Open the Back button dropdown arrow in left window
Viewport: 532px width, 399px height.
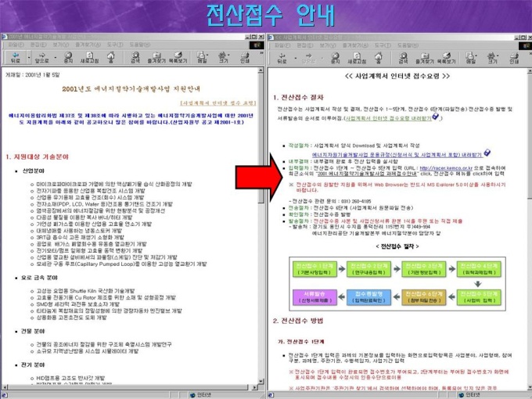point(29,57)
